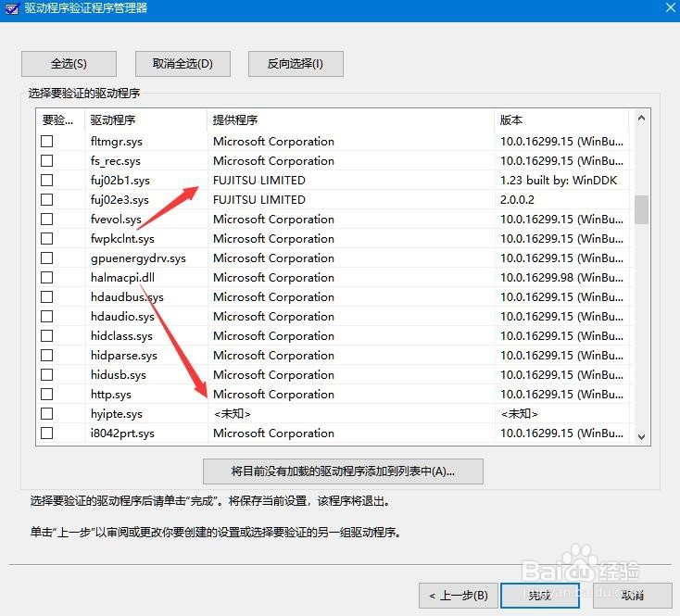Viewport: 680px width, 616px height.
Task: Select the fuj02e3.sys driver name
Action: (x=120, y=200)
